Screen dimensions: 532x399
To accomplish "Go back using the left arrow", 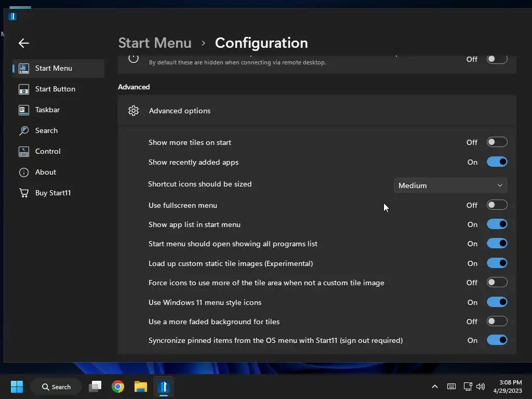I will (24, 43).
